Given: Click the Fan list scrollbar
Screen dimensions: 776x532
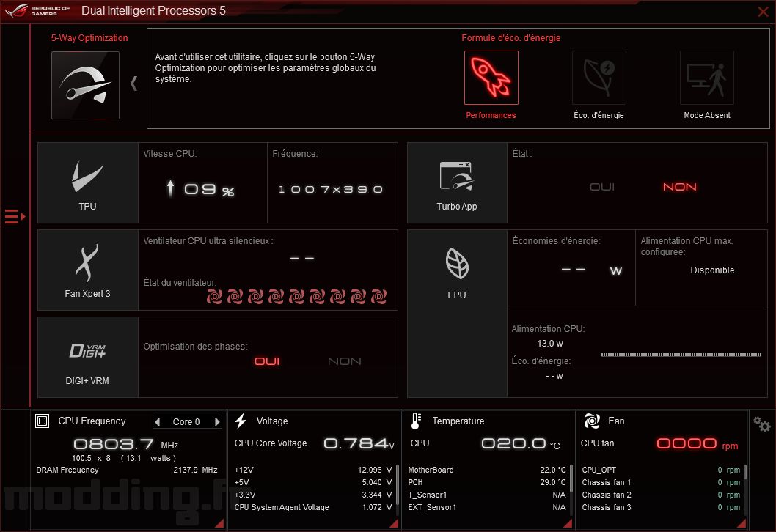Looking at the screenshot, I should point(744,472).
